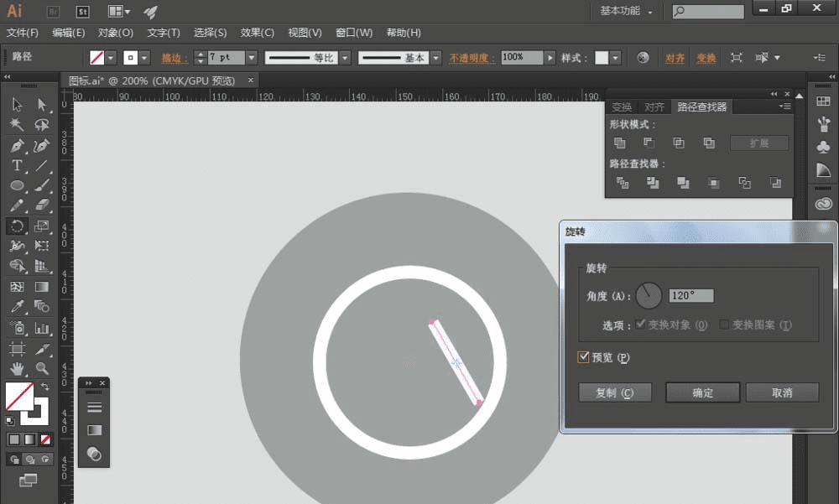Click Merge in Pathfinder row
Screen dimensions: 839x504
pos(683,183)
